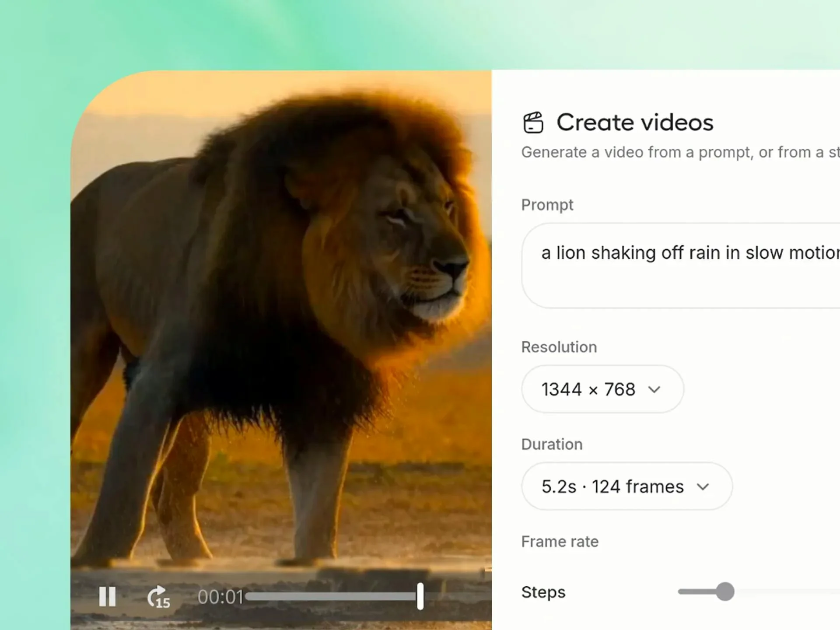Open the 1344 × 768 resolution dropdown
This screenshot has height=630, width=840.
coord(602,389)
